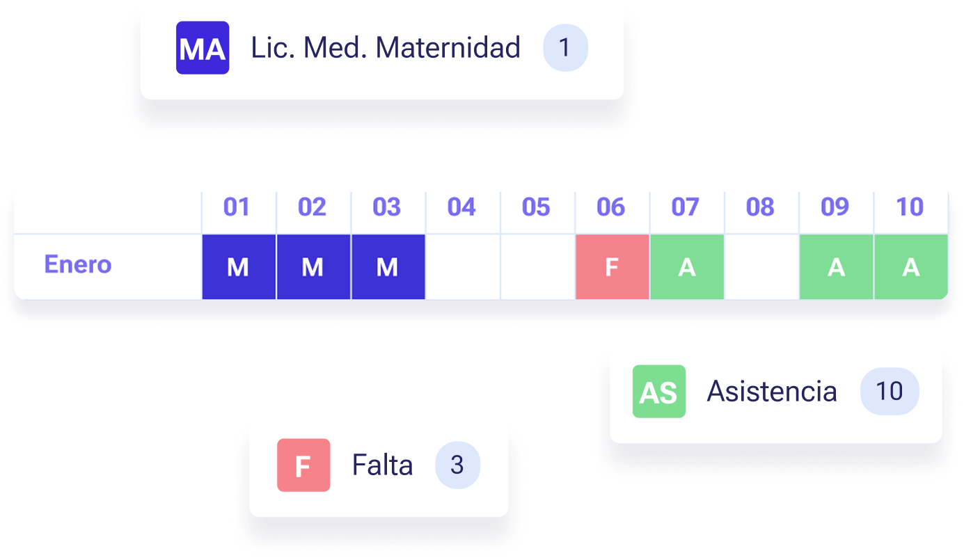Select the empty cell under day 05
Screen dimensions: 964x560
[x=537, y=267]
